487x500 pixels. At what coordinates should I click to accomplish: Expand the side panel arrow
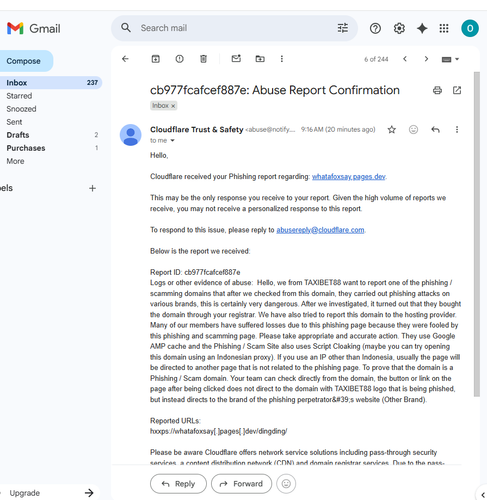click(x=483, y=495)
